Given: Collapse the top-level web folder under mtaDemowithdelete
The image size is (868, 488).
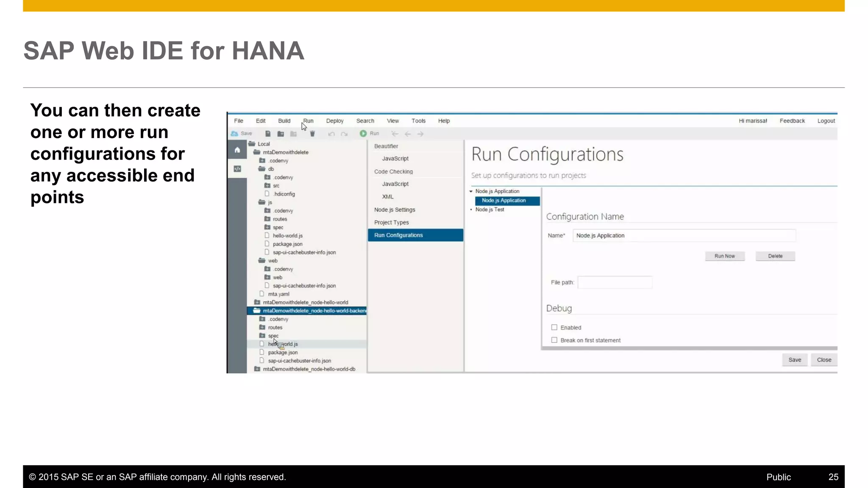Looking at the screenshot, I should (x=262, y=261).
